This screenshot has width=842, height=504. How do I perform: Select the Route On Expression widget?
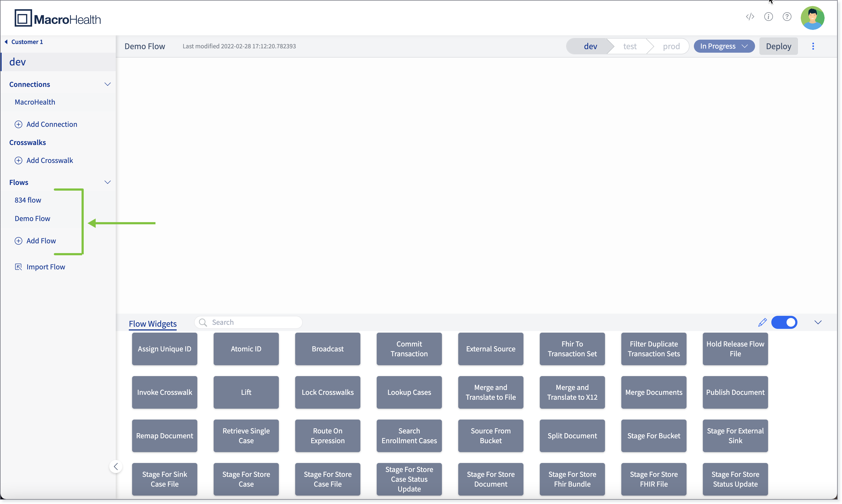pos(328,436)
